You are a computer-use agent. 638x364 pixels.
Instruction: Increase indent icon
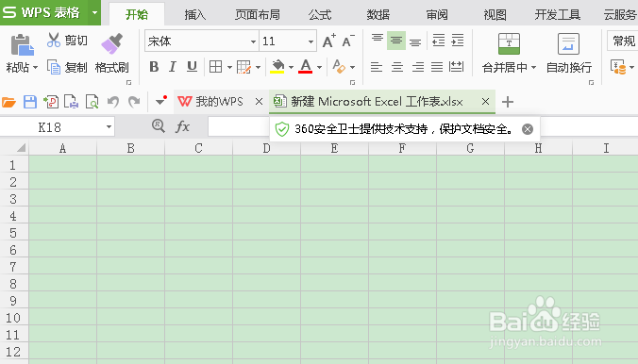pos(458,41)
